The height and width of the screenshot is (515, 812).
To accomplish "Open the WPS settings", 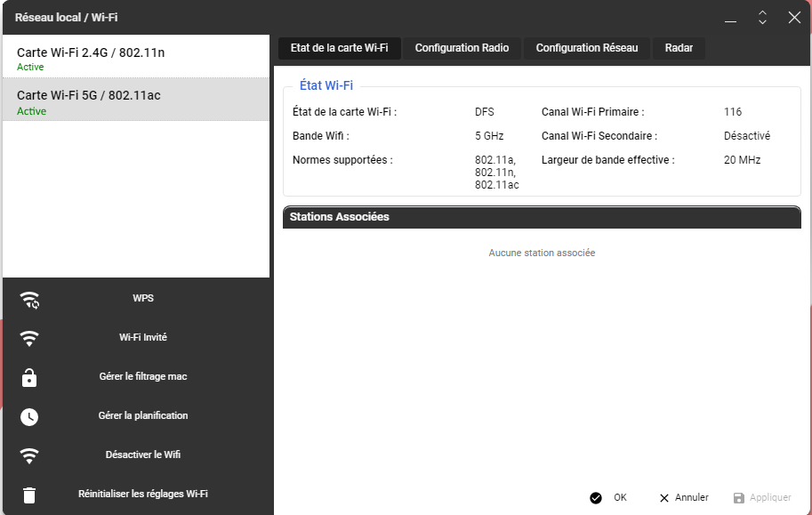I will click(143, 299).
